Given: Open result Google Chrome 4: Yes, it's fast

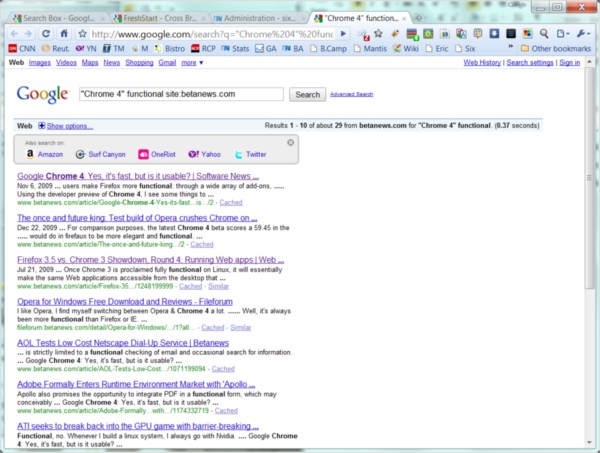Looking at the screenshot, I should point(138,176).
